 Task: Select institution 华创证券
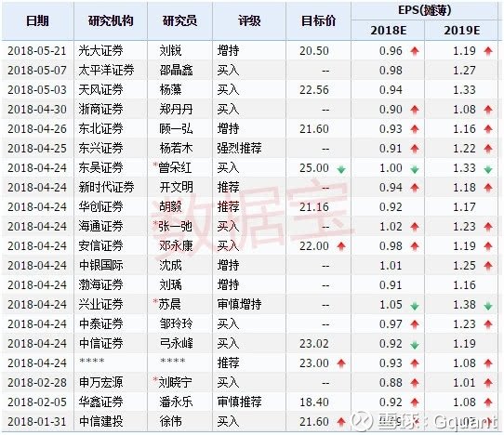pyautogui.click(x=101, y=207)
